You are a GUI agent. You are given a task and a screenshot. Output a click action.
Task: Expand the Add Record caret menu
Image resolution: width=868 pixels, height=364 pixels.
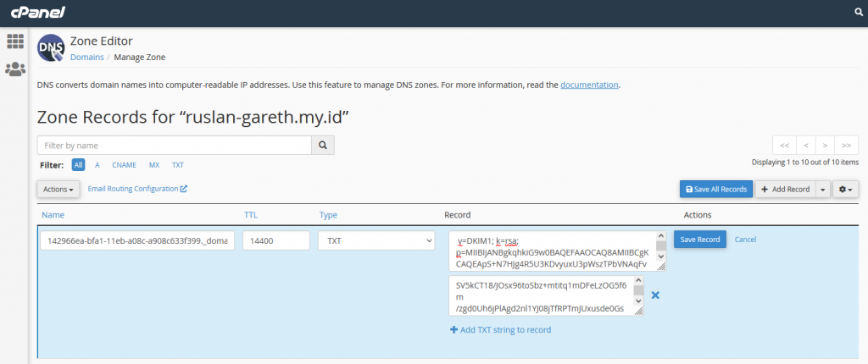click(x=822, y=189)
